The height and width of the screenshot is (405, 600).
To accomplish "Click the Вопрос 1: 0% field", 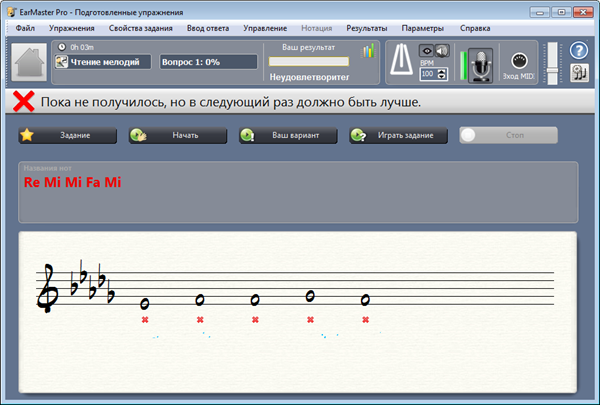I will pyautogui.click(x=209, y=62).
